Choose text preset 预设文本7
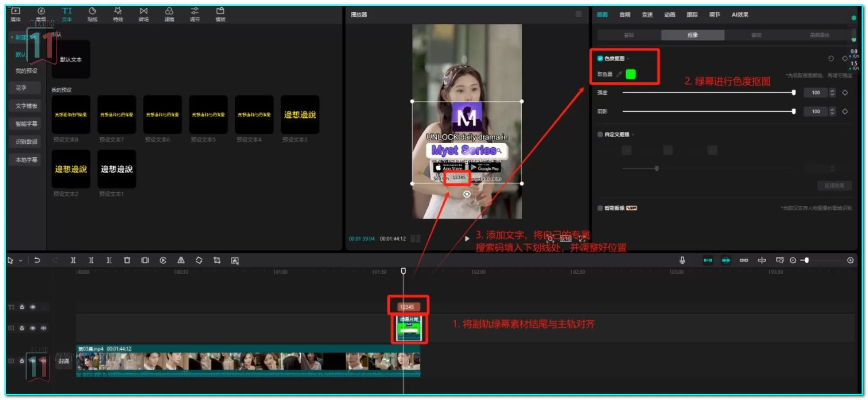Viewport: 868px width, 400px height. [x=117, y=115]
